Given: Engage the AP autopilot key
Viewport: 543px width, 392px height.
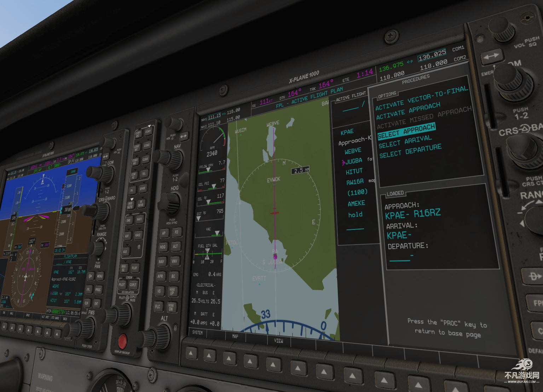Looking at the screenshot, I should coord(164,233).
